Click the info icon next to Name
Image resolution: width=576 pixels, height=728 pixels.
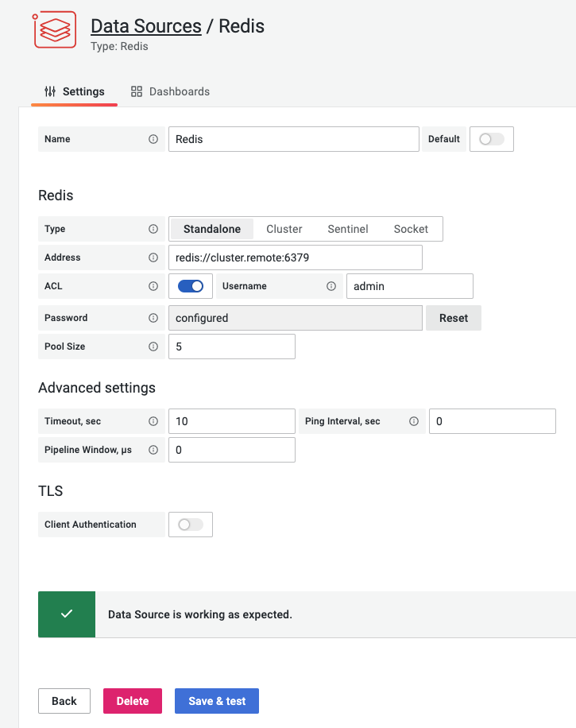(x=153, y=139)
